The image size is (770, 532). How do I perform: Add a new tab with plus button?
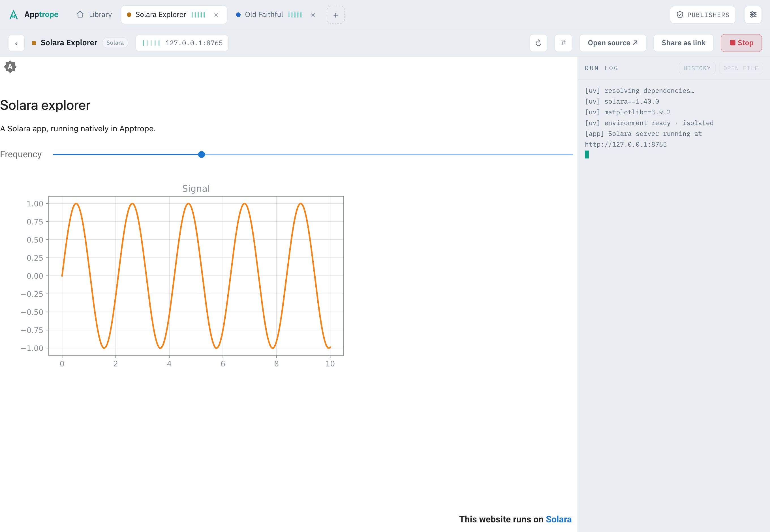(x=335, y=15)
